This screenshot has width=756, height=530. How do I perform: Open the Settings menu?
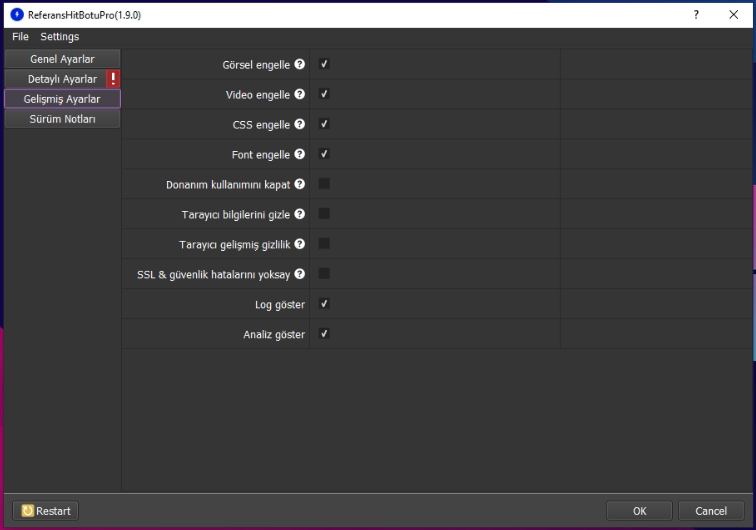(59, 37)
